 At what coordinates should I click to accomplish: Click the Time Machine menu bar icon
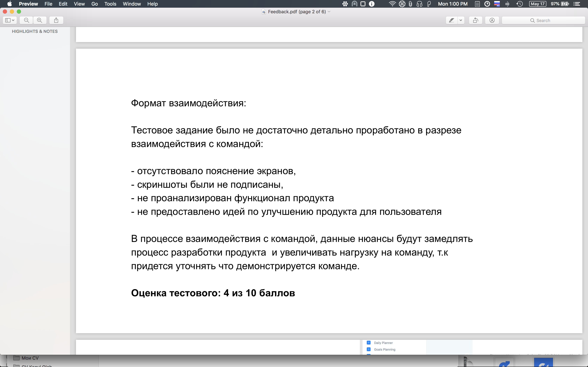click(x=519, y=4)
